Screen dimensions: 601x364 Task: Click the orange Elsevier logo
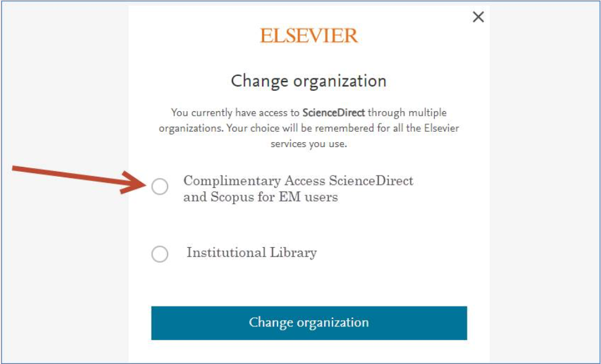point(309,36)
